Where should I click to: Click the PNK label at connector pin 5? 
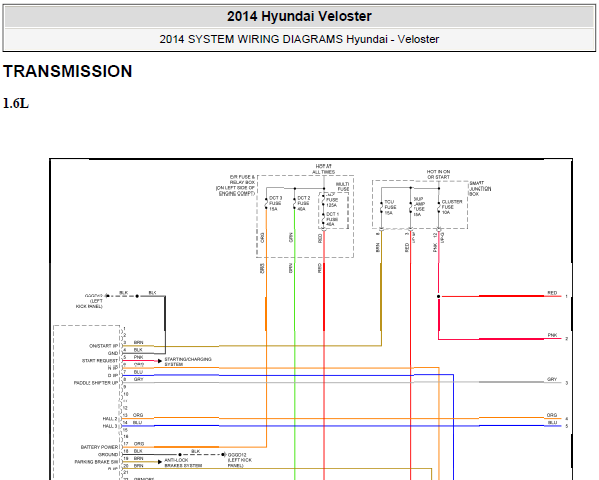(138, 357)
